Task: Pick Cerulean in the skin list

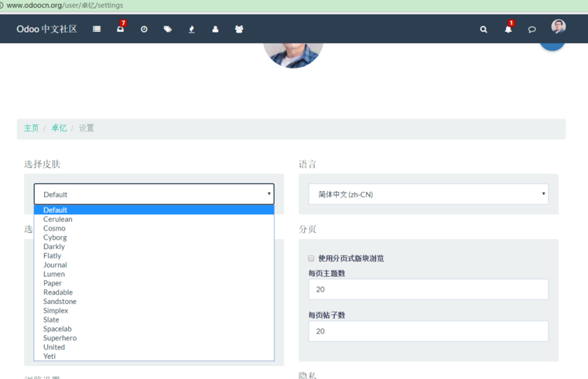Action: tap(58, 220)
